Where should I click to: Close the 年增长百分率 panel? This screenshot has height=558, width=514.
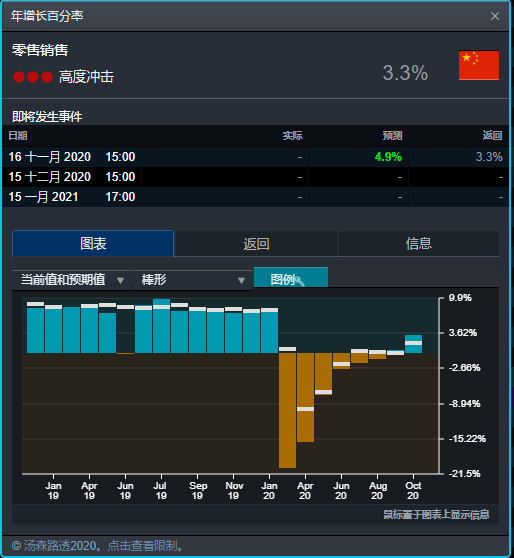click(494, 16)
